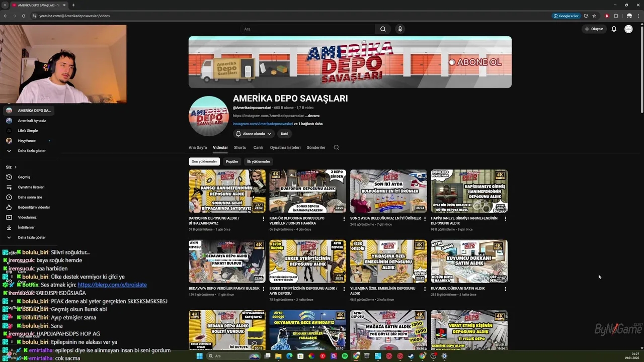Image resolution: width=644 pixels, height=362 pixels.
Task: Open HeyyVance subscription
Action: [27, 141]
